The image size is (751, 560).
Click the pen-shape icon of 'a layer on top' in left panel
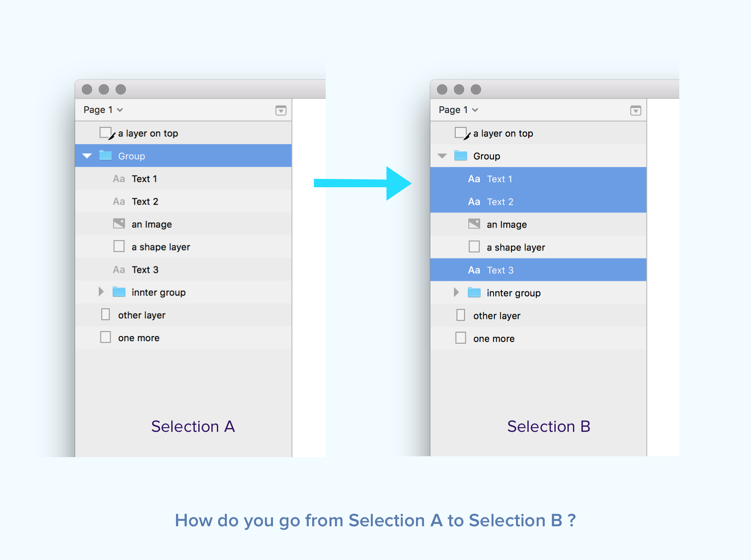107,133
